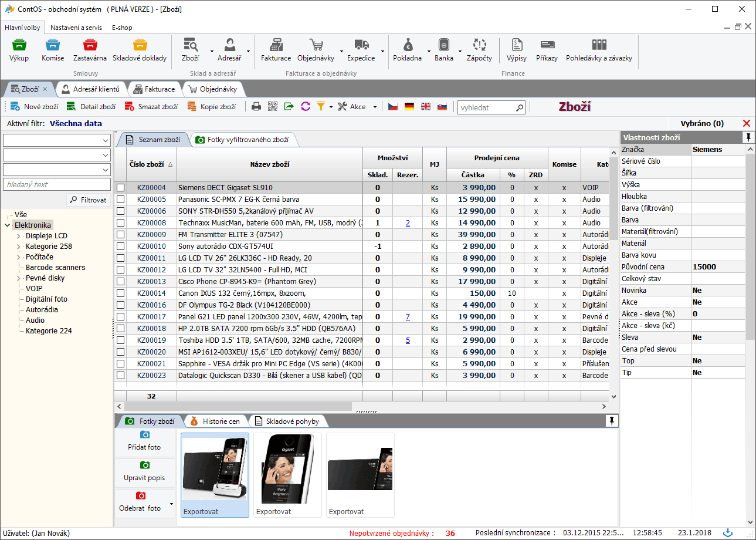Click the vyhledat search field

pos(491,107)
